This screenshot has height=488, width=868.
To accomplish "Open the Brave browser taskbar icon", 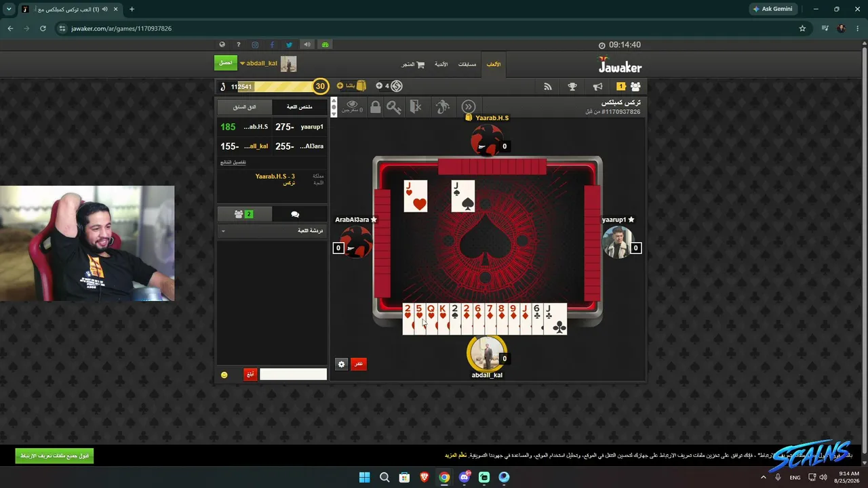I will click(425, 477).
